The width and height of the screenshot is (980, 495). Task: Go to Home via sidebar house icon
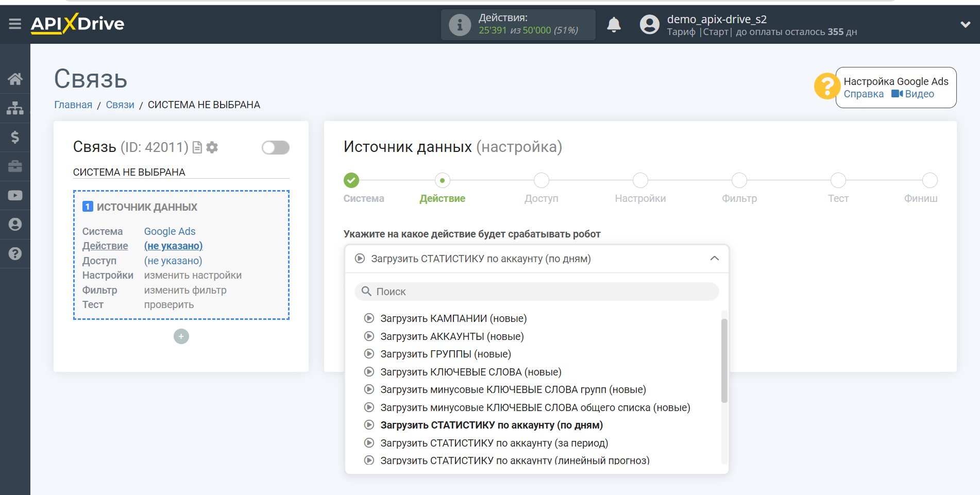click(x=15, y=79)
